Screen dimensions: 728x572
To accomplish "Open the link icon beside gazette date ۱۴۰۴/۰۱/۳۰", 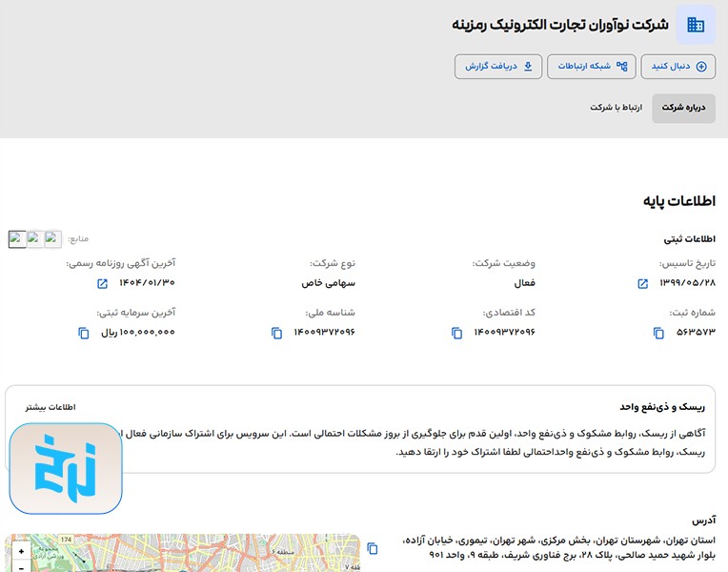I will coord(102,284).
